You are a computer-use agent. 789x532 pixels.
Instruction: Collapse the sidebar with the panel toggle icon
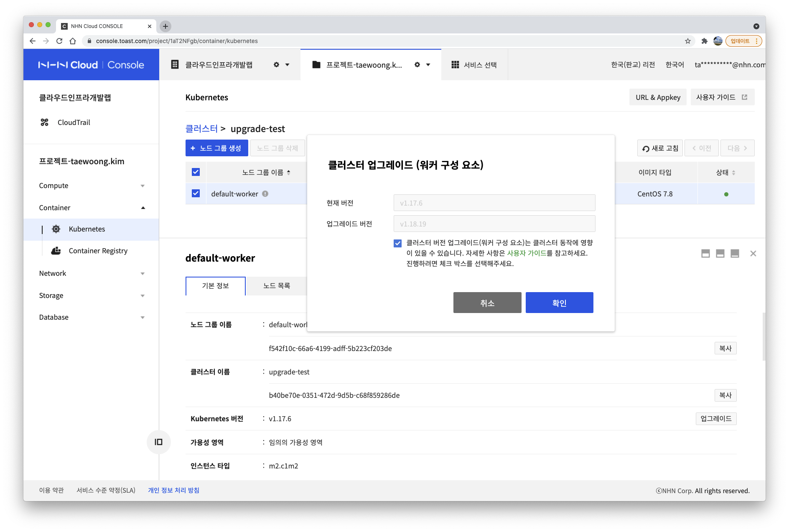(x=159, y=442)
